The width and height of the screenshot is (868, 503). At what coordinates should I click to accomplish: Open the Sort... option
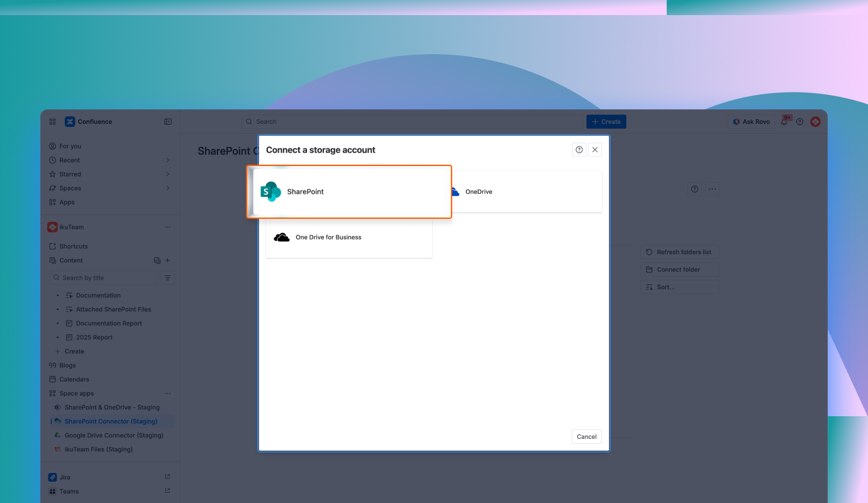click(x=679, y=287)
